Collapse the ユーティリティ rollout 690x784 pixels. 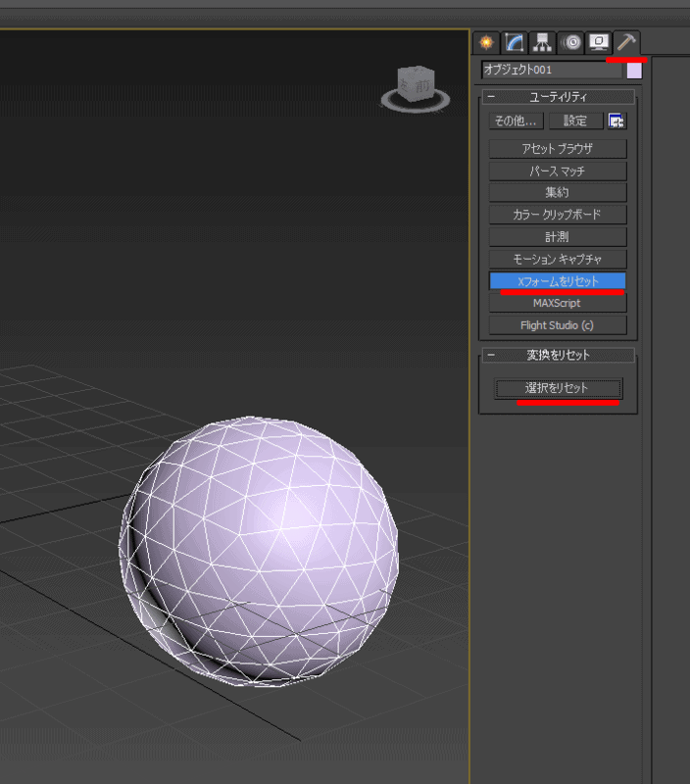click(x=491, y=96)
